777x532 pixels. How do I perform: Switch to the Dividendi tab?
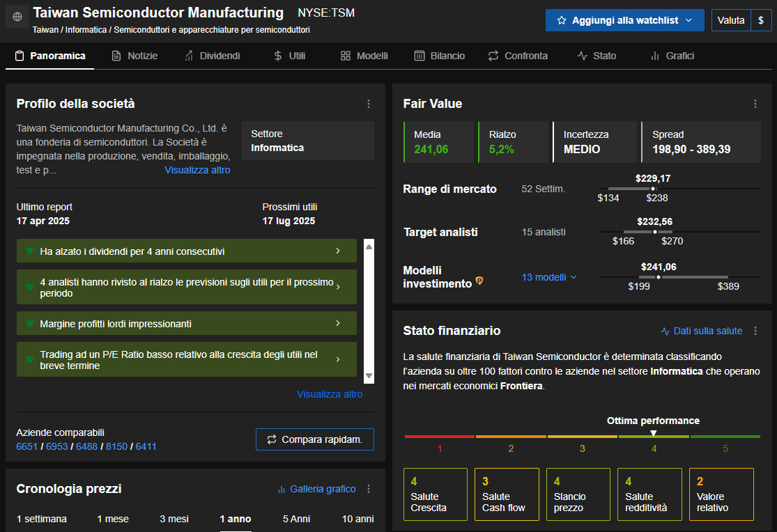click(x=212, y=56)
